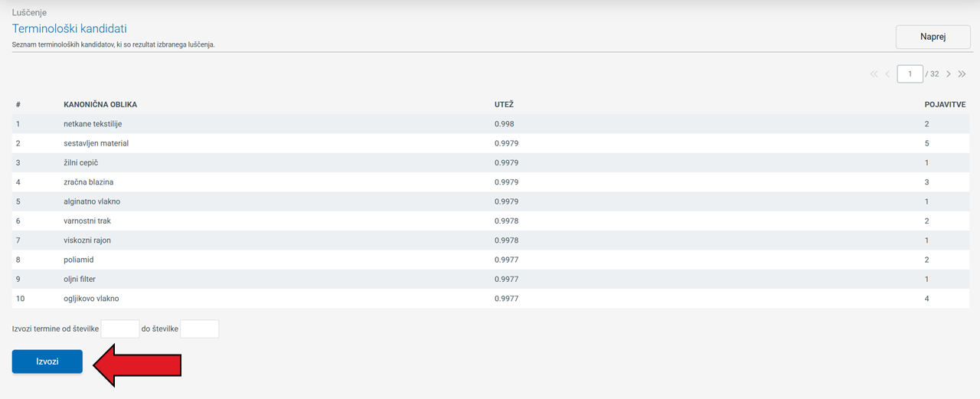
Task: Click the 'žilni cepič' entry
Action: [81, 163]
